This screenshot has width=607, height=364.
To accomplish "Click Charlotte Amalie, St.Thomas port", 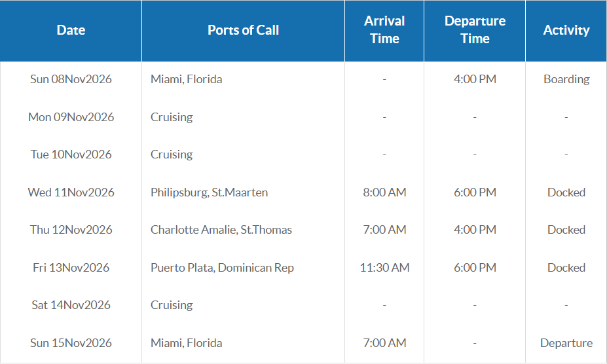I will click(x=221, y=230).
